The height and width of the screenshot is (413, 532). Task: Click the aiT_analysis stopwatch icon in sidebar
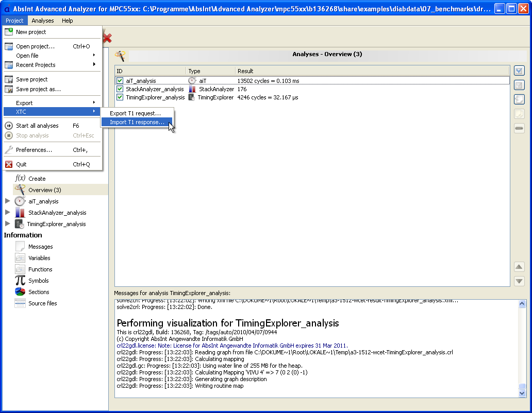click(x=20, y=201)
